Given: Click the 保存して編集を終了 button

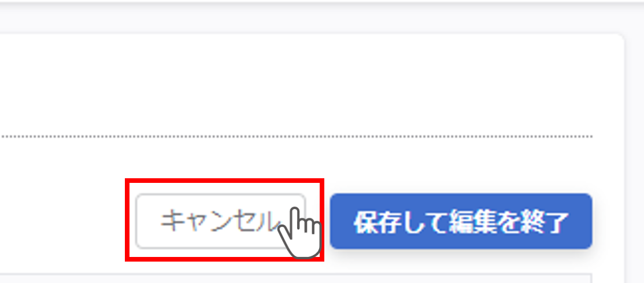Looking at the screenshot, I should pos(461,221).
